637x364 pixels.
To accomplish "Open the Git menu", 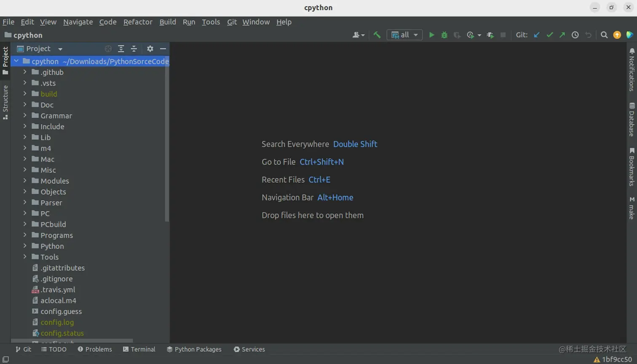I will (232, 22).
